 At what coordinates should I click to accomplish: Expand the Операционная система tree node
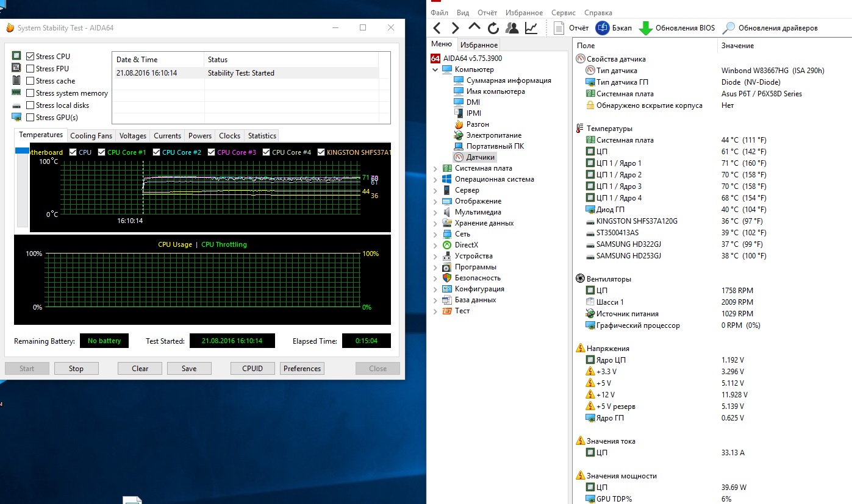(x=435, y=179)
